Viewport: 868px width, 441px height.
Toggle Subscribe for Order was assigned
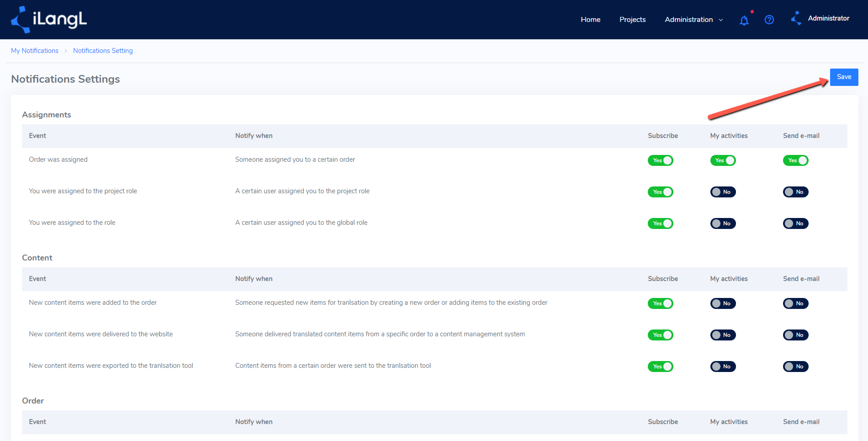click(660, 160)
